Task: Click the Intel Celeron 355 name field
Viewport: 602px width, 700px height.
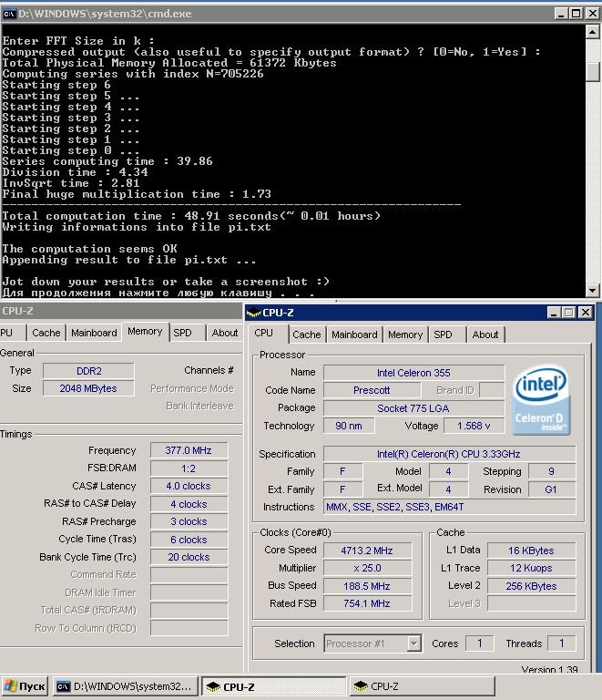Action: point(413,373)
